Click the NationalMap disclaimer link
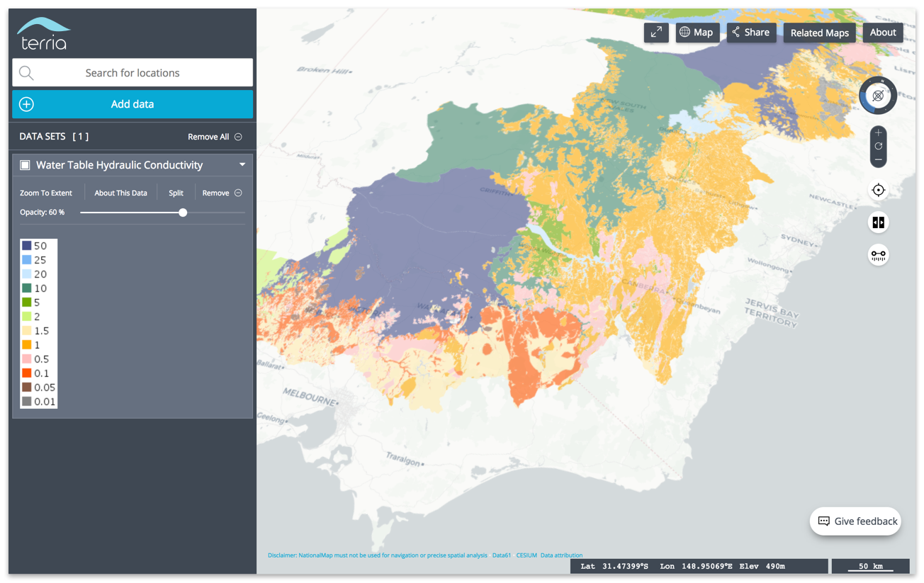 [x=378, y=555]
